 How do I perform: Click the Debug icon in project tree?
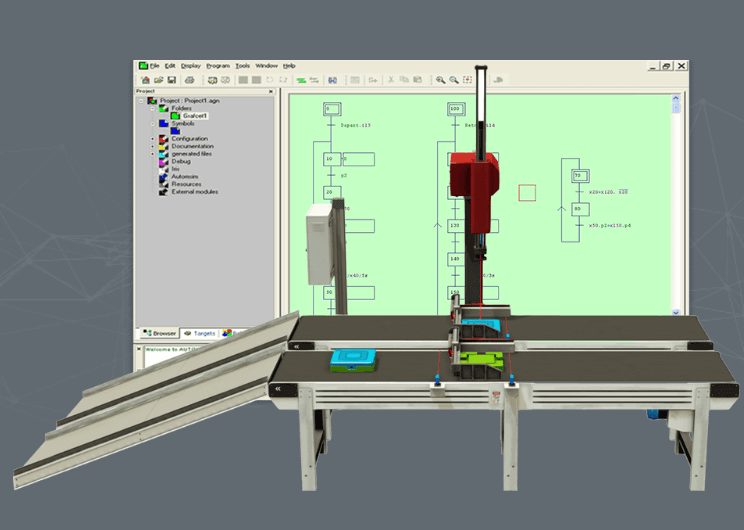point(163,161)
